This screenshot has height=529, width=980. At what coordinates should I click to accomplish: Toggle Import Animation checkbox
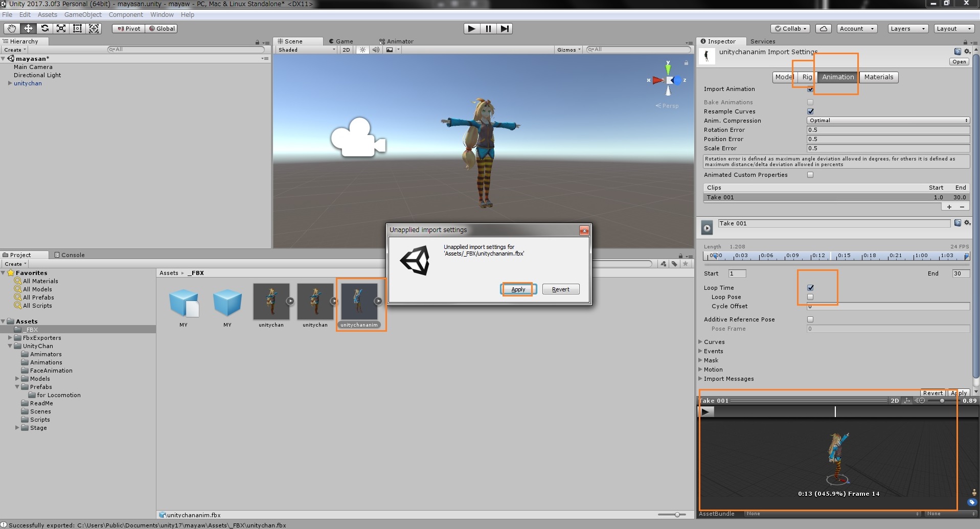tap(810, 89)
